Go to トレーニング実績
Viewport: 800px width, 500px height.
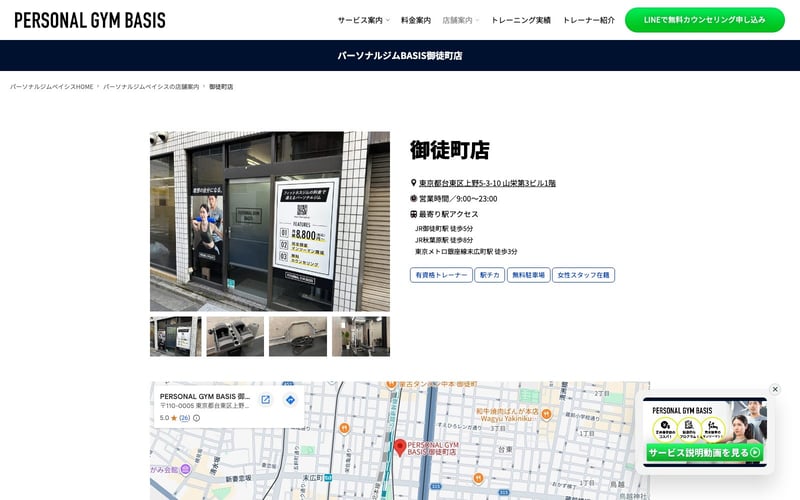tap(521, 20)
